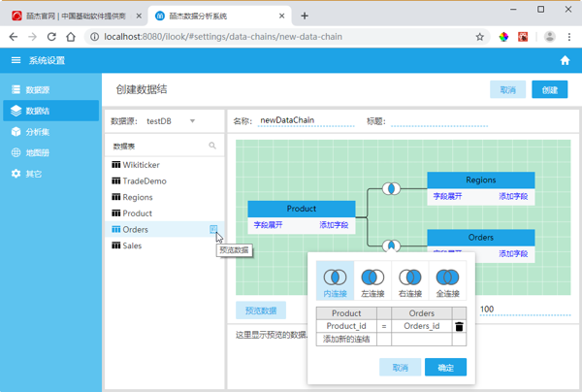Open the hamburger menu next to 系统设置
This screenshot has width=582, height=392.
pyautogui.click(x=16, y=60)
